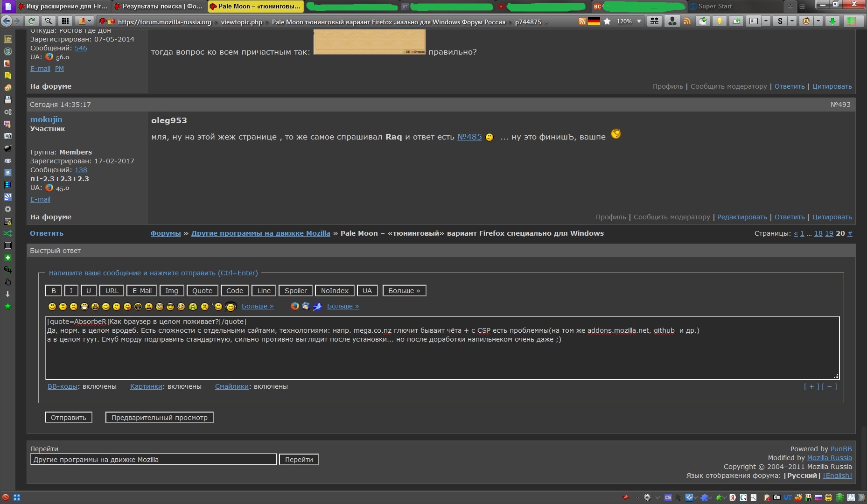This screenshot has width=867, height=504.
Task: Expand more BBCode buttons via 'Больше »' button
Action: click(x=404, y=291)
